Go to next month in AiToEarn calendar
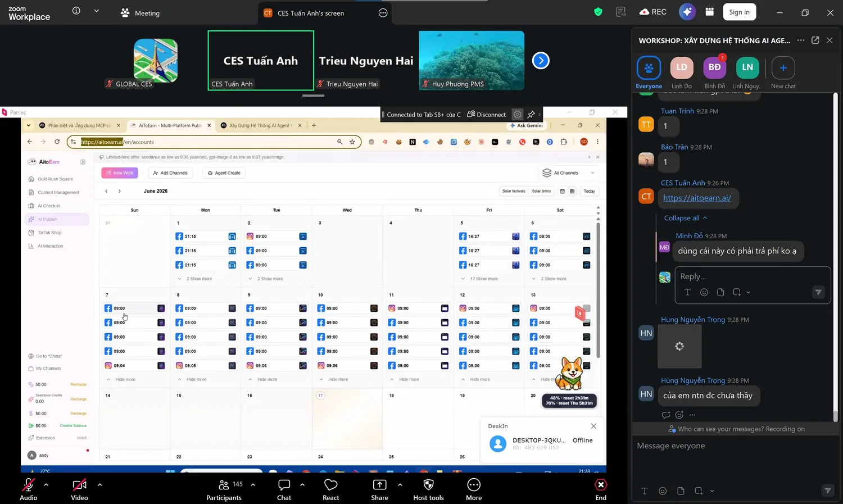 (120, 191)
